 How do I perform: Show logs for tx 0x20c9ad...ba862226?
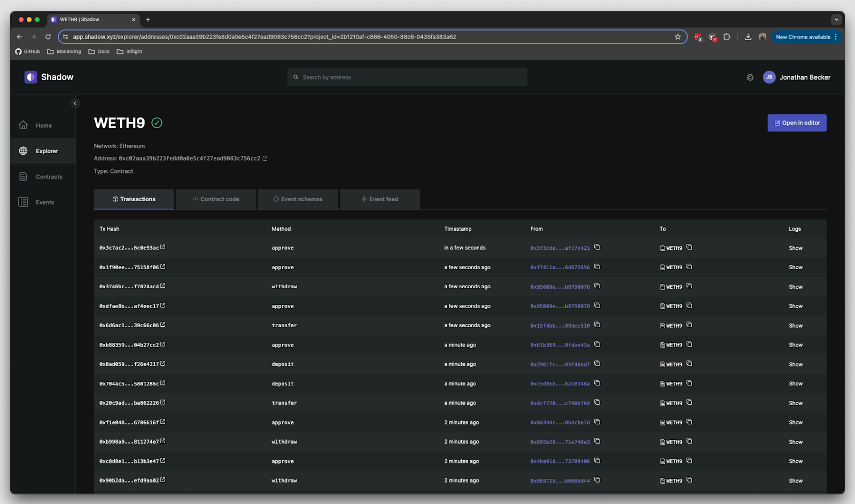(x=796, y=403)
